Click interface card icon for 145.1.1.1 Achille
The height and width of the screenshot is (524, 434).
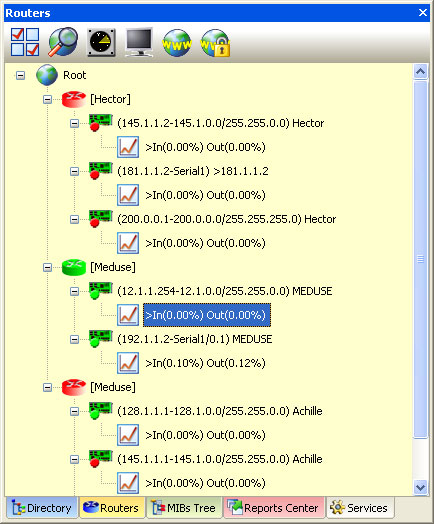[x=100, y=459]
